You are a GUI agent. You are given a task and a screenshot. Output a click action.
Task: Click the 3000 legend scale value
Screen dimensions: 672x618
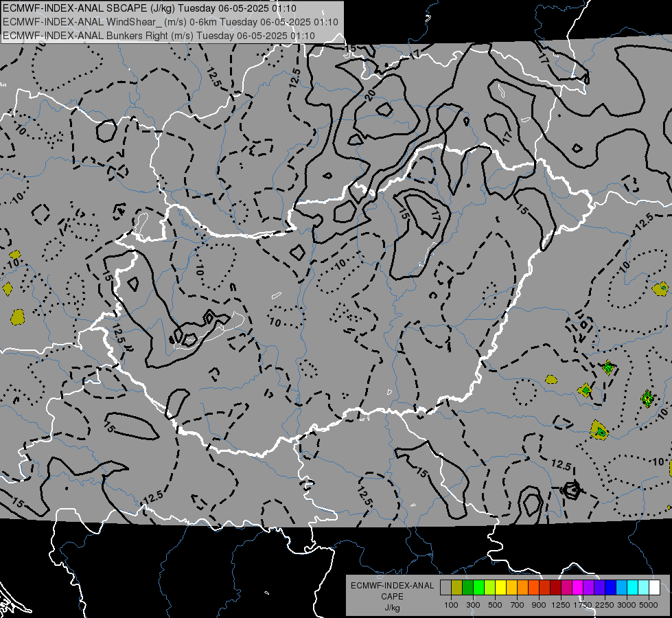[x=627, y=605]
